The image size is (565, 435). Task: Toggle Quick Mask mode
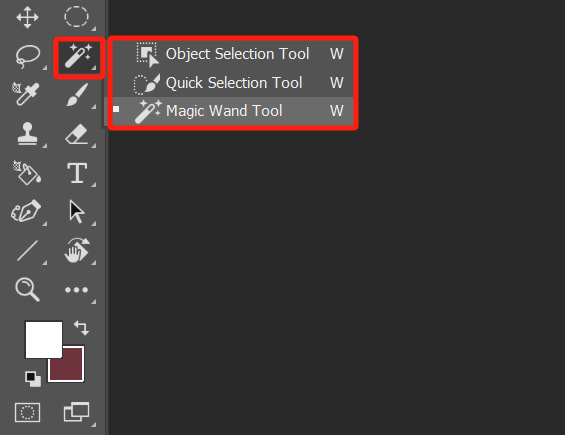point(27,412)
